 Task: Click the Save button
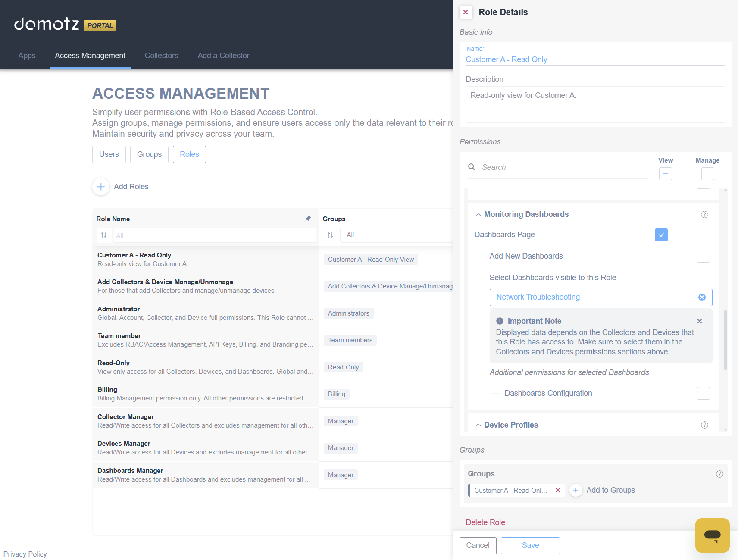(530, 545)
